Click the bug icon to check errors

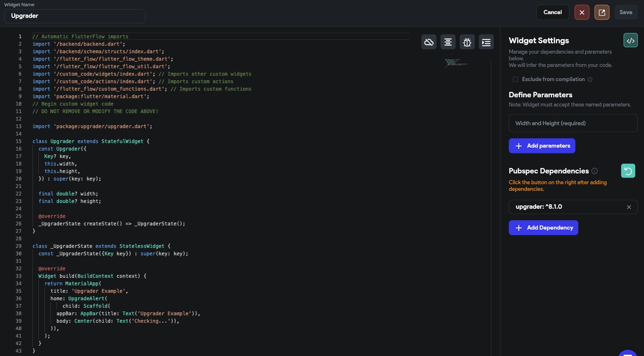point(467,42)
